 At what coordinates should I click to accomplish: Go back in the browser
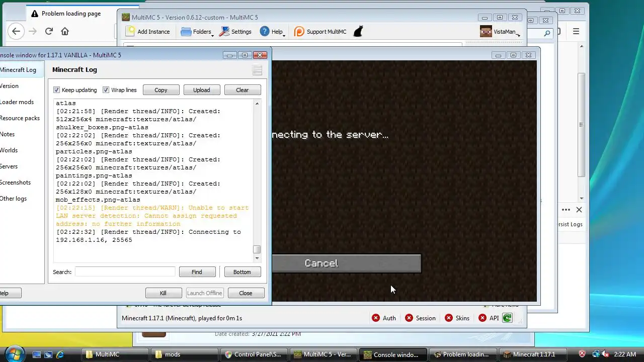tap(16, 31)
